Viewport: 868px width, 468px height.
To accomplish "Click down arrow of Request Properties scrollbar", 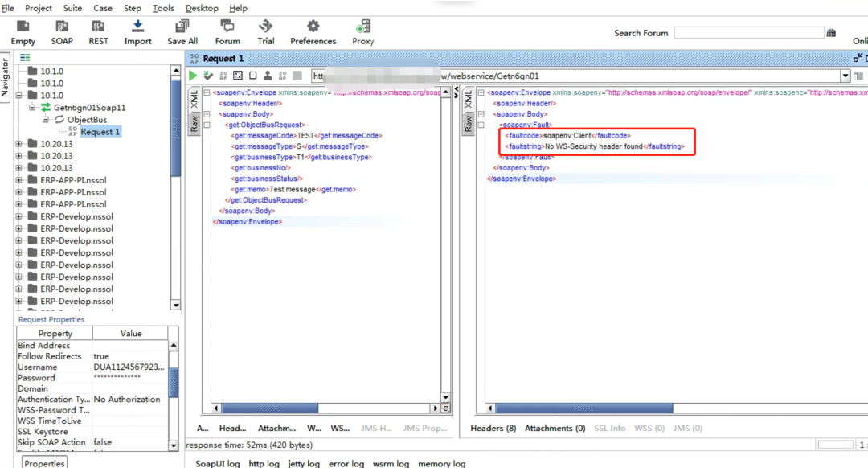I will click(x=174, y=445).
